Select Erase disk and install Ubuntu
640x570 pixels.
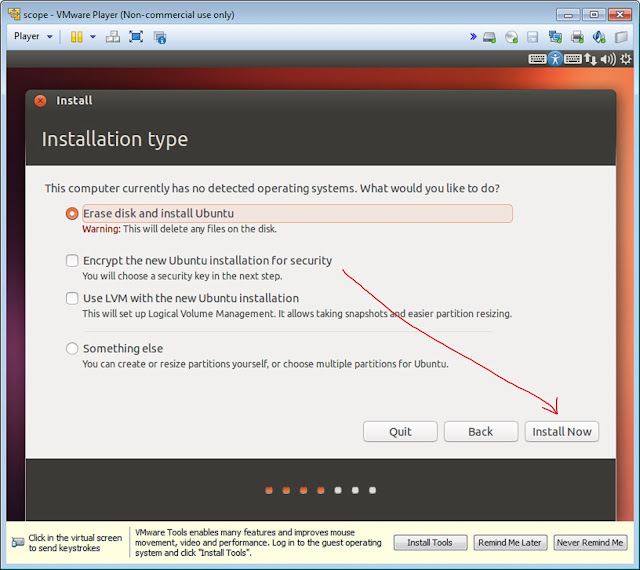72,214
